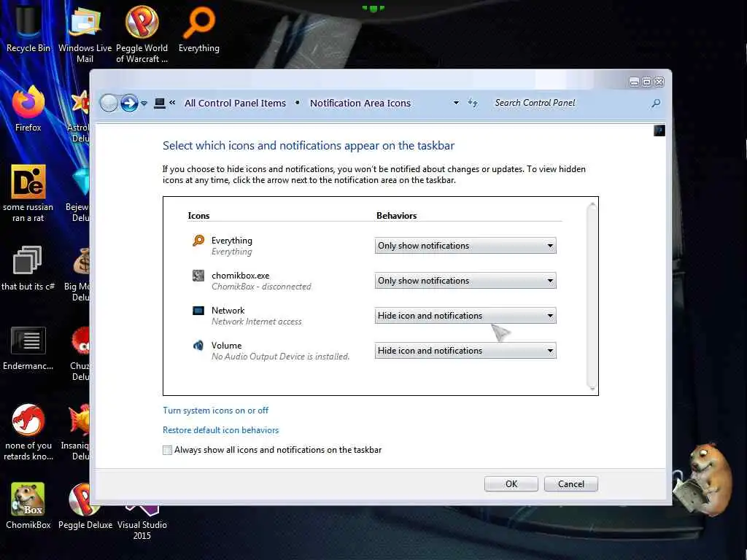
Task: Maximize the Notification Area Icons window
Action: point(646,82)
